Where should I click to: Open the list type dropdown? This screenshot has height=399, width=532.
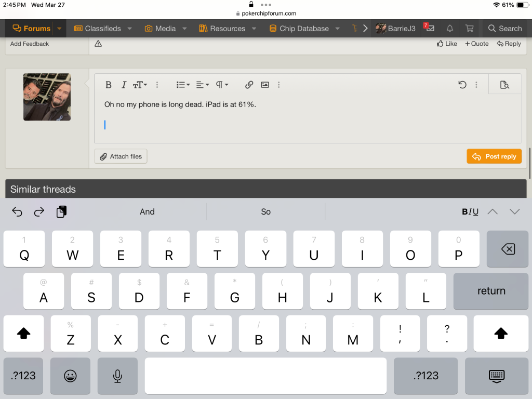pyautogui.click(x=183, y=85)
